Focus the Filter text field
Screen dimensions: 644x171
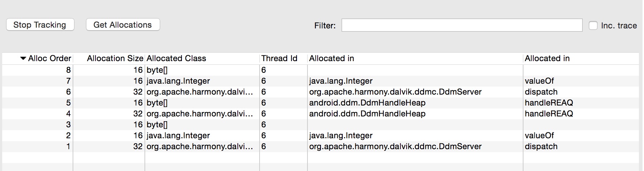[x=462, y=25]
